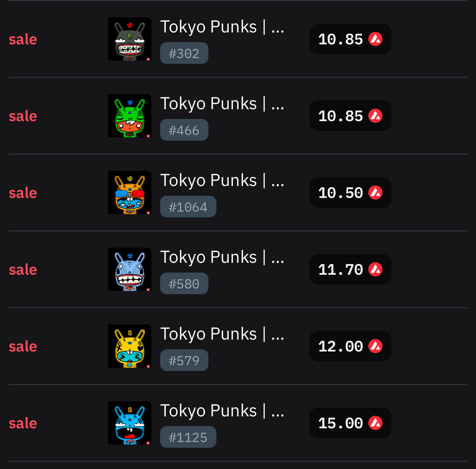This screenshot has width=476, height=469.
Task: Click the sale label in #1064 row
Action: pos(23,193)
